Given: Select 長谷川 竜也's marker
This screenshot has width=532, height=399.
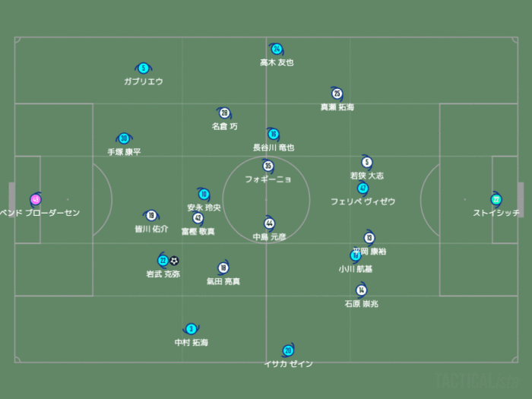Looking at the screenshot, I should [x=274, y=135].
